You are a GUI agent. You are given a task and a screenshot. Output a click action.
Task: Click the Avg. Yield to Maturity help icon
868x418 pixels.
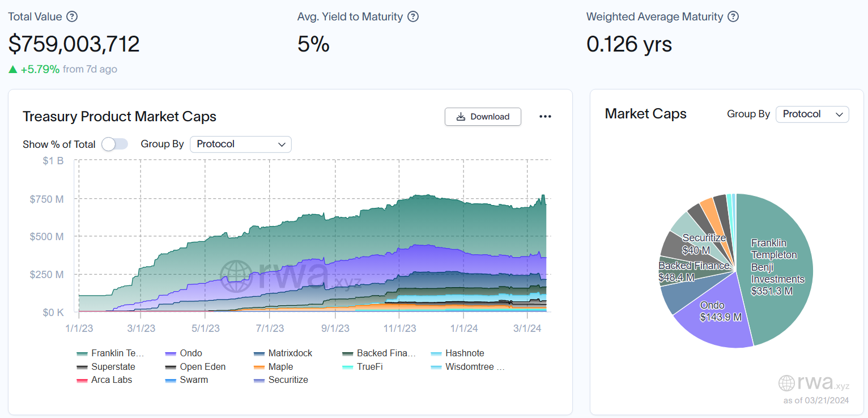(413, 16)
